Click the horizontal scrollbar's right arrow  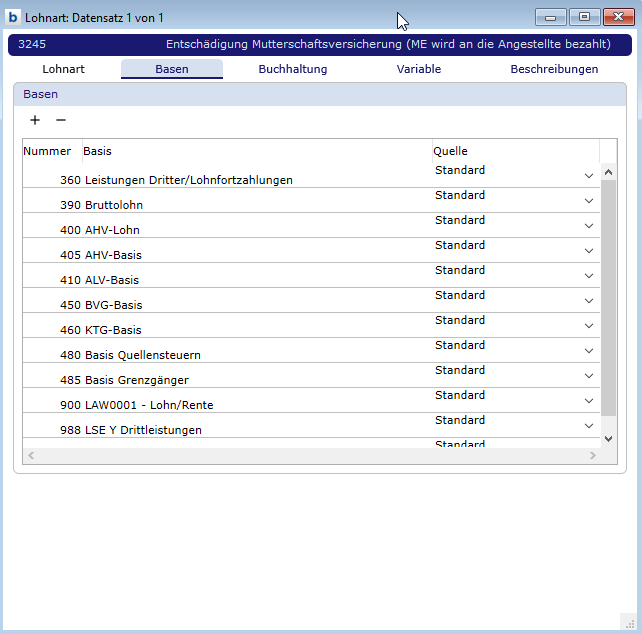point(592,455)
